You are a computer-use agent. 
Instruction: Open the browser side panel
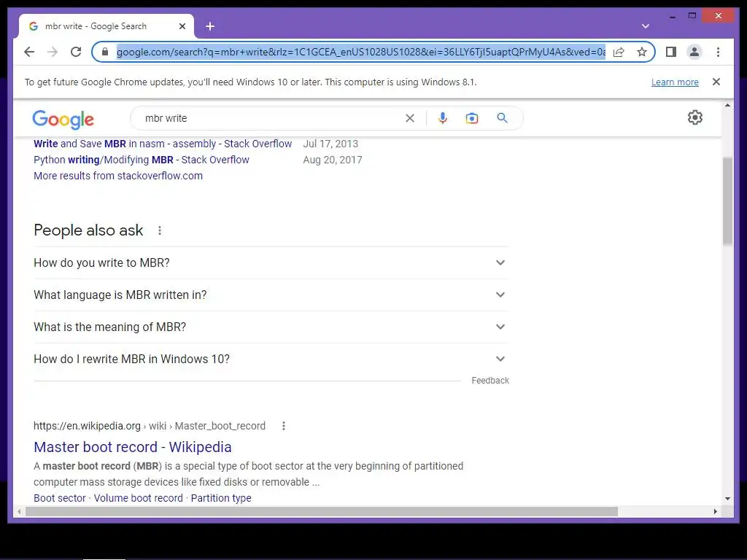[x=671, y=52]
